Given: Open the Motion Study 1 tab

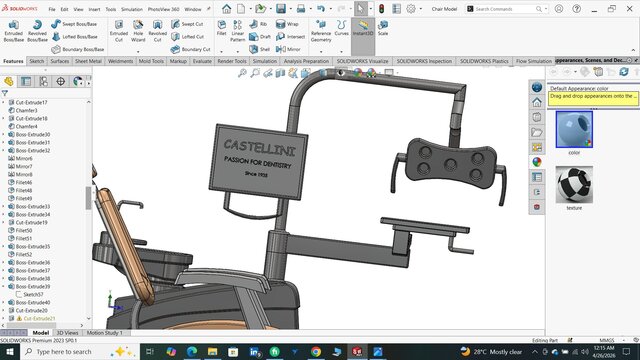Looking at the screenshot, I should [x=104, y=333].
